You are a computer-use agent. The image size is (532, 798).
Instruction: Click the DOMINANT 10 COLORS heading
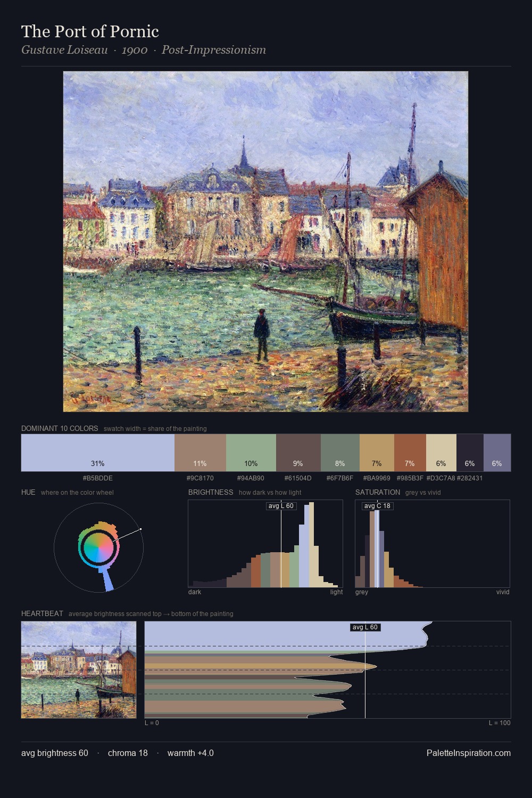pos(60,428)
